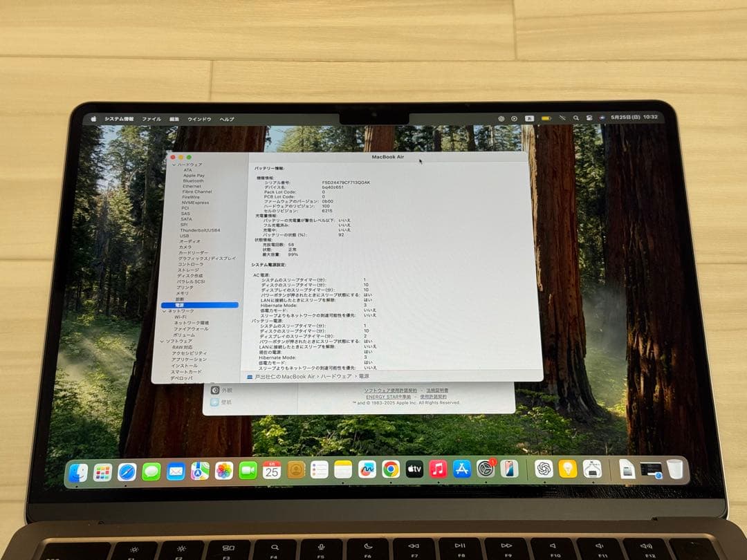Select Bluetooth in the hardware sidebar

tap(192, 181)
